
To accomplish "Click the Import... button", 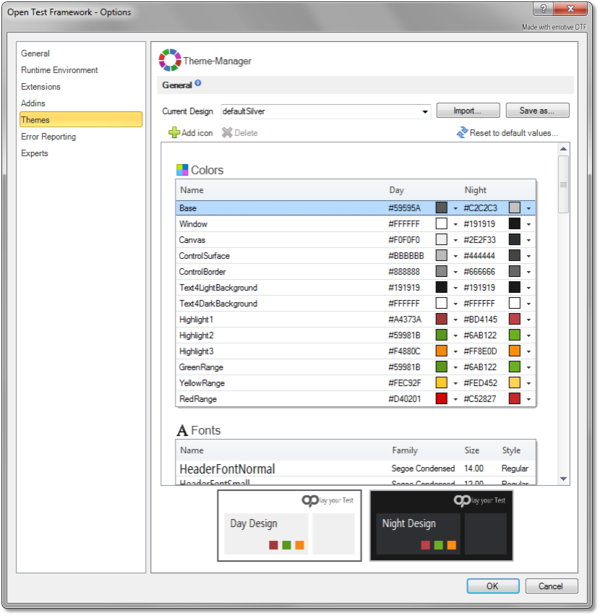I will [468, 111].
